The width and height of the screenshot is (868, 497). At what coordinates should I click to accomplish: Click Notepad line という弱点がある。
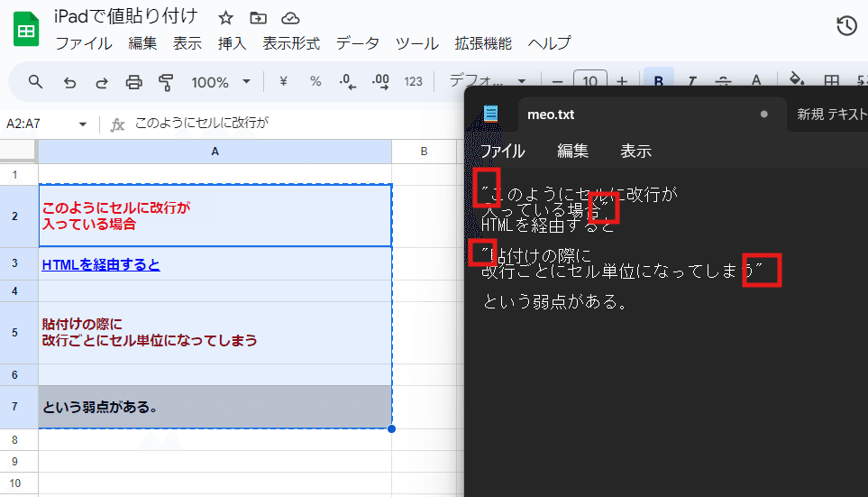555,302
